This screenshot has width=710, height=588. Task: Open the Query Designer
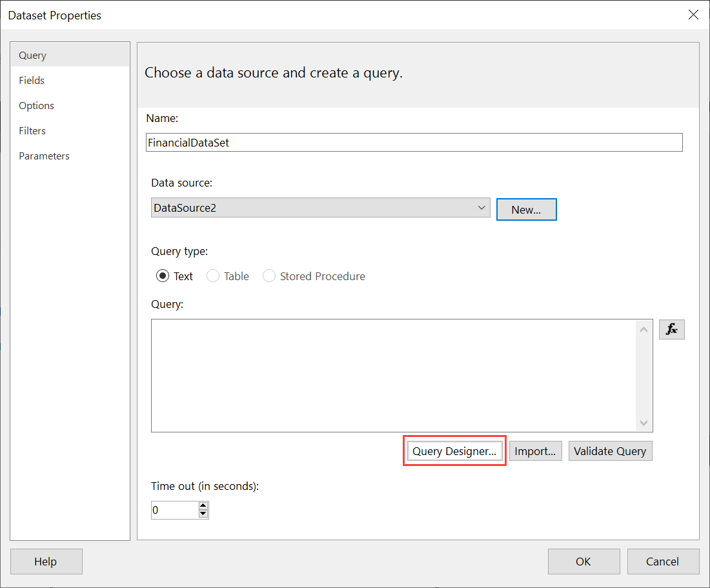(x=454, y=451)
